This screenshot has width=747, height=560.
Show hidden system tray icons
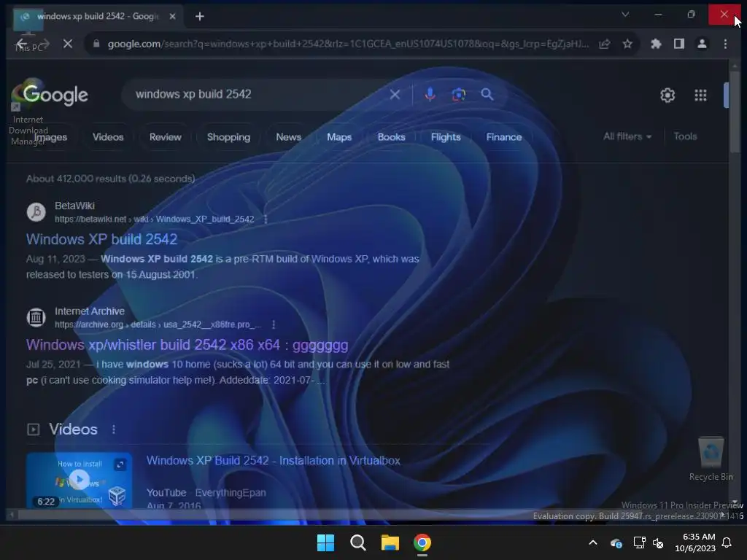click(x=592, y=542)
